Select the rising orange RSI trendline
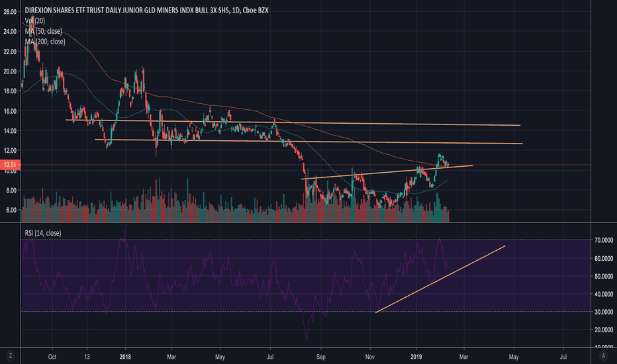The image size is (617, 364). [x=440, y=279]
